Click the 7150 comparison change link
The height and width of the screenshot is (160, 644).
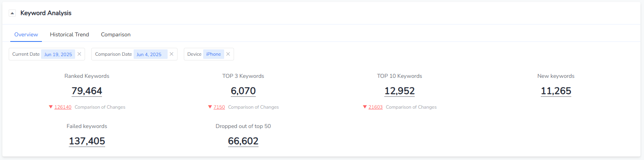tap(219, 107)
